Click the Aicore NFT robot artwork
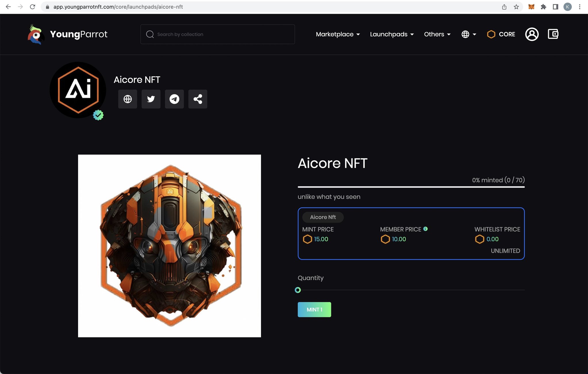The image size is (588, 374). coord(169,246)
